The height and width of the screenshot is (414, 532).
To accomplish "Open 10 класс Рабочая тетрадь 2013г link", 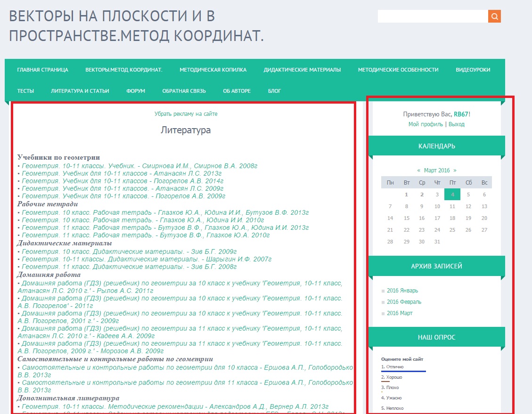I will tap(165, 212).
